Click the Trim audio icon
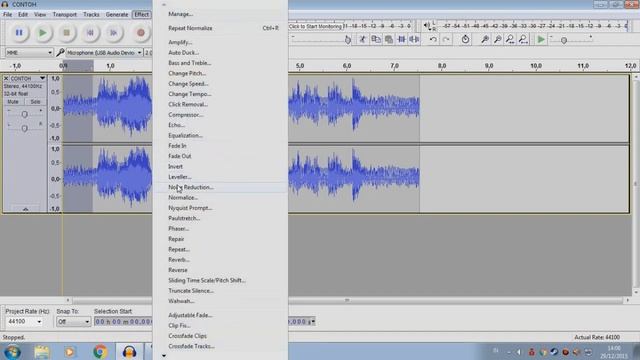 tap(402, 39)
